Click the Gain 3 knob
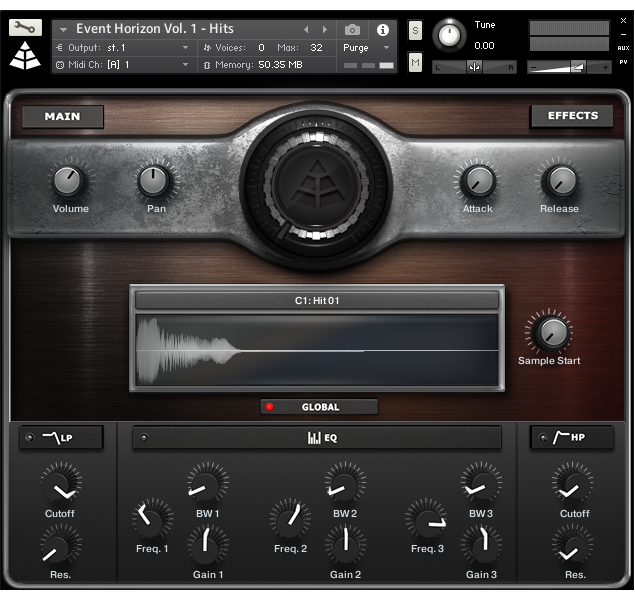 pos(481,546)
